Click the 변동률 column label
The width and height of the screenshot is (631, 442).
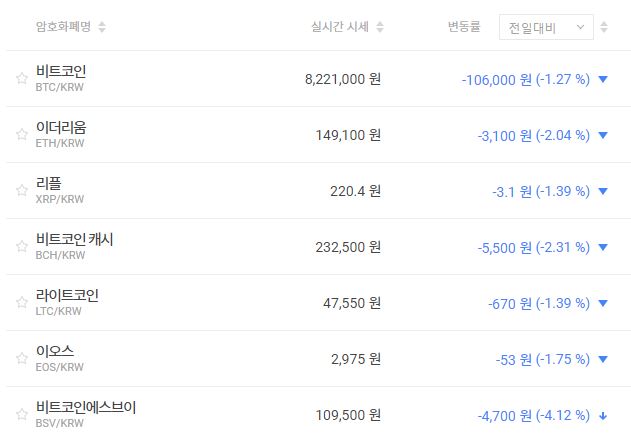[464, 27]
